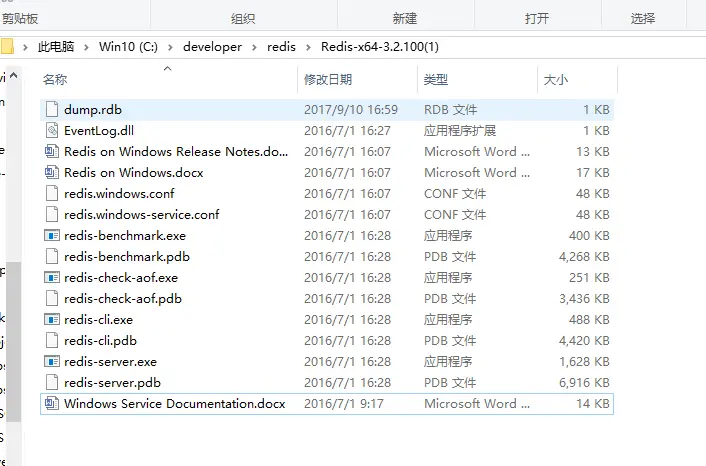Sort by 名称 column header
The width and height of the screenshot is (706, 466).
click(55, 80)
